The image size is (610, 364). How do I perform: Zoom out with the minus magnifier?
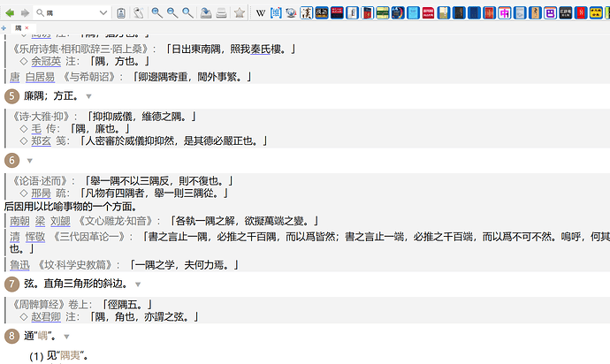[x=172, y=13]
